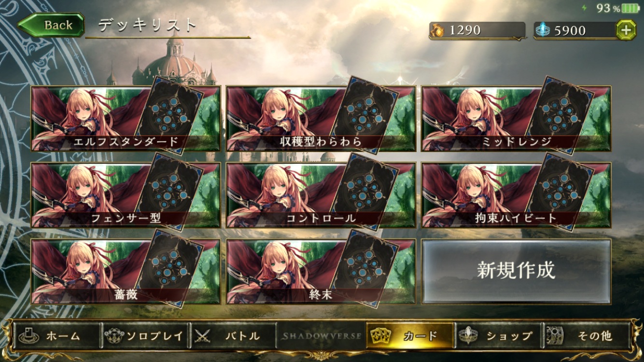644x362 pixels.
Task: Tap the Shadowverse logo in the bottom bar
Action: pyautogui.click(x=322, y=335)
